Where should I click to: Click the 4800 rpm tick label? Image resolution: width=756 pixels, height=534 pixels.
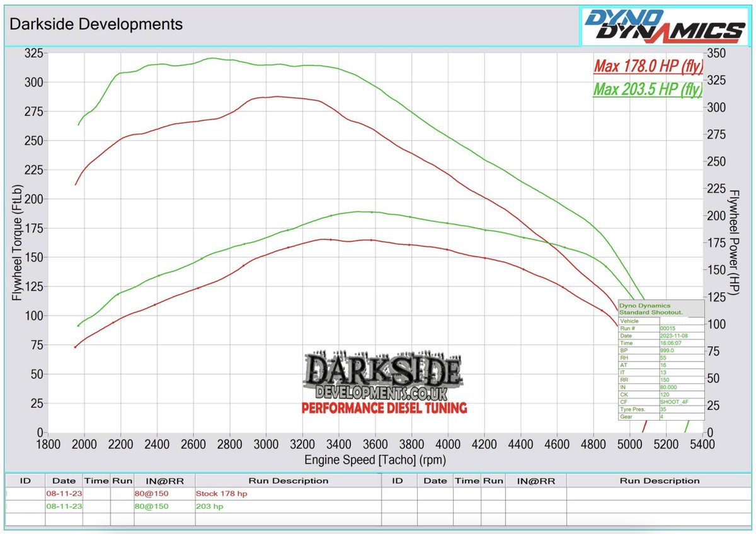593,444
